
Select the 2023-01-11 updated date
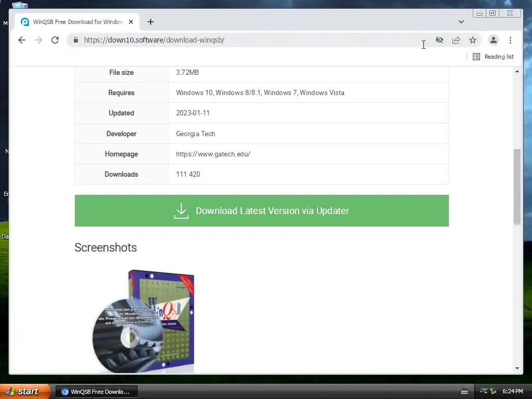click(x=193, y=113)
